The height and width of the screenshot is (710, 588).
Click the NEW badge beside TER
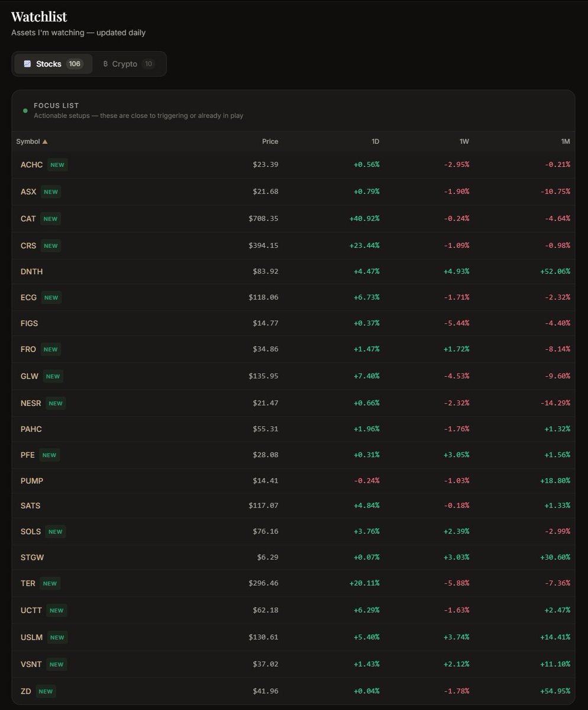pos(50,583)
